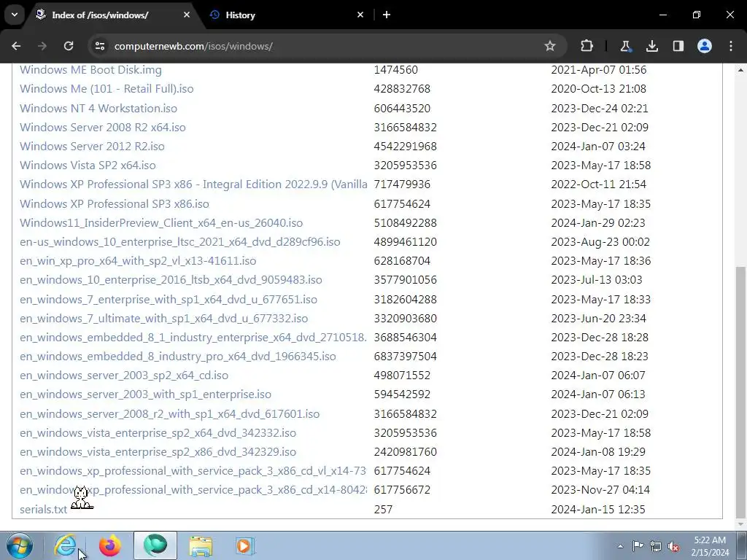Download Windows NT 4 Workstation.iso
The image size is (747, 560).
[x=98, y=109]
